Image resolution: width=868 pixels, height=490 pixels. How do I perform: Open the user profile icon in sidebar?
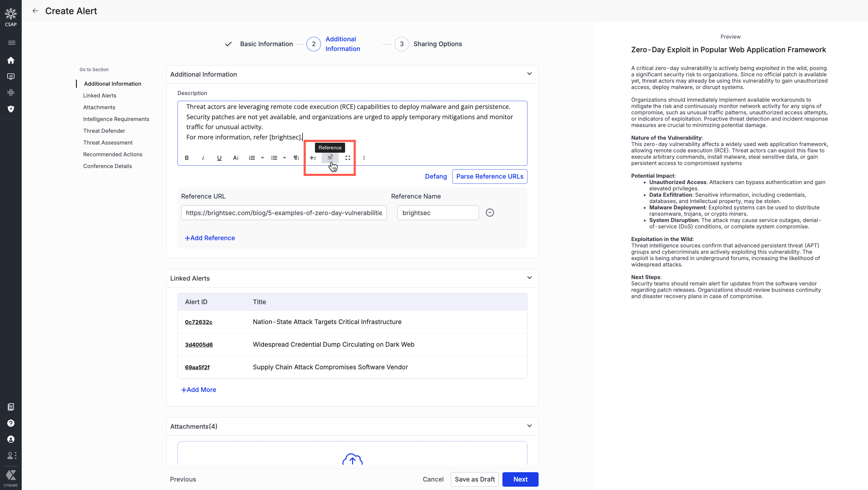(x=11, y=439)
